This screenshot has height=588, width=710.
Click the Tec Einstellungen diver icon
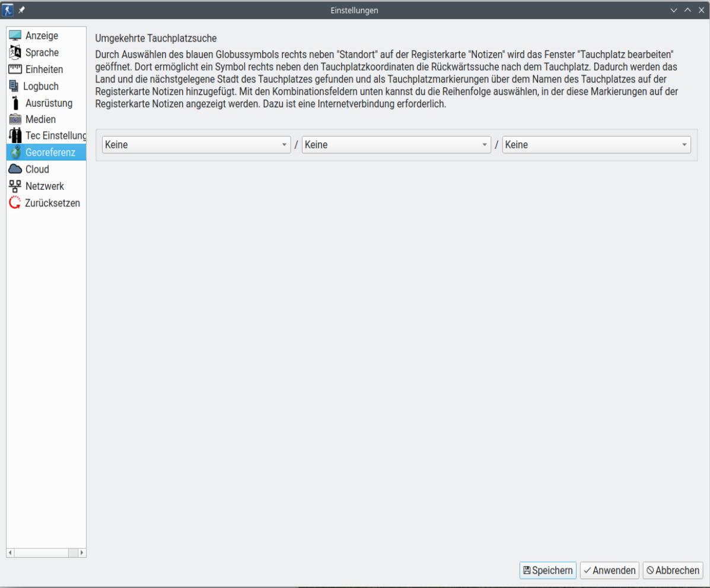tap(15, 136)
